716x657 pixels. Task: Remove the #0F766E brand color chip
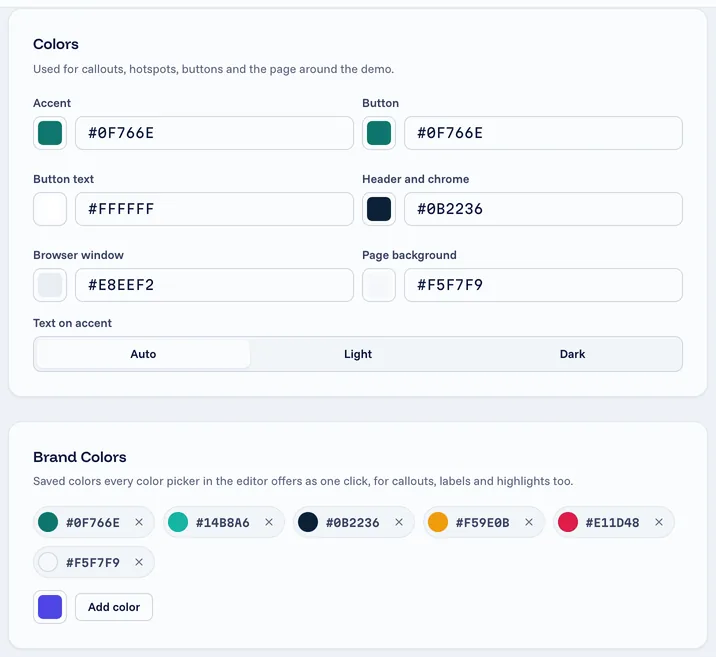pyautogui.click(x=139, y=522)
